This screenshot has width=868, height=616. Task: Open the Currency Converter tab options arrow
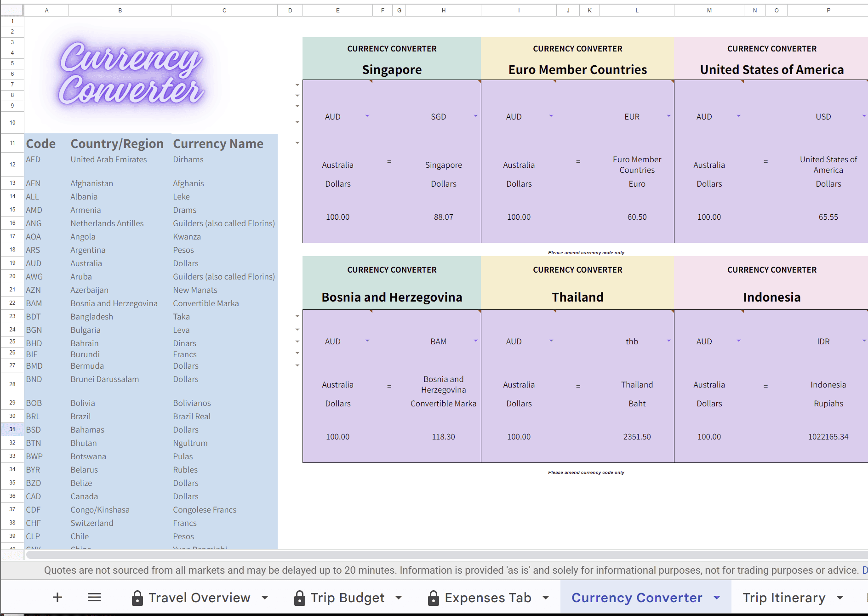pyautogui.click(x=717, y=598)
